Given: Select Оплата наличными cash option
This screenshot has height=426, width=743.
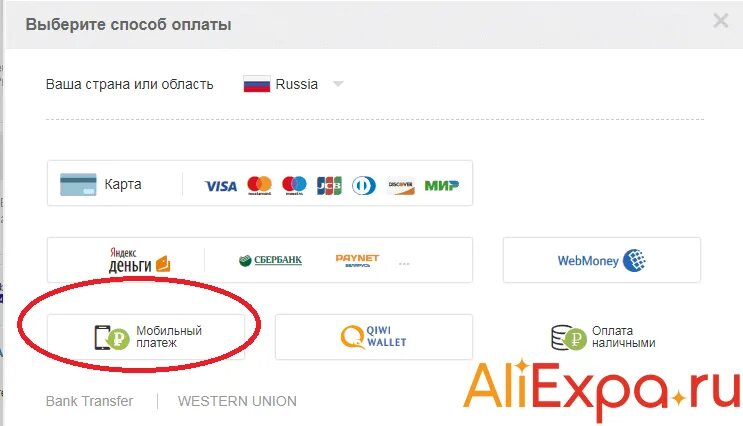Looking at the screenshot, I should 603,337.
